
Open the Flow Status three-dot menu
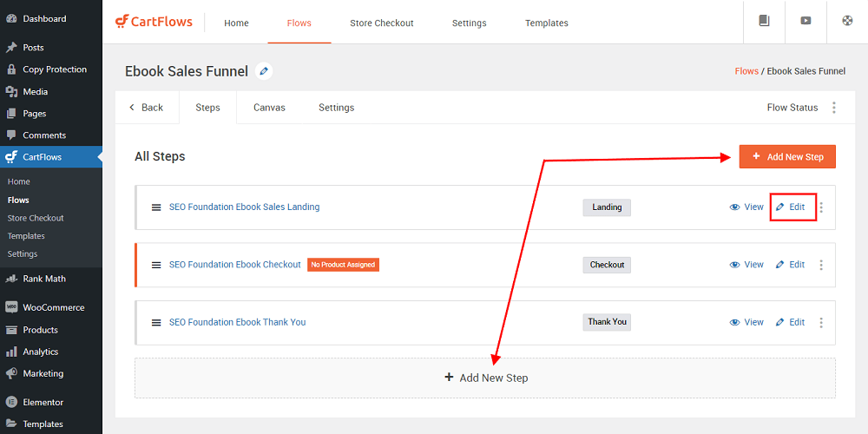click(833, 108)
